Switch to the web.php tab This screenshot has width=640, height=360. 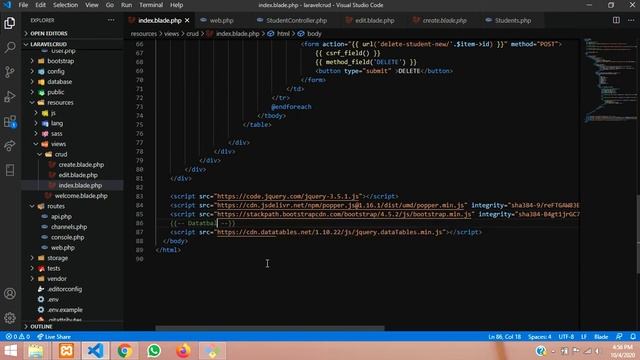pyautogui.click(x=222, y=20)
